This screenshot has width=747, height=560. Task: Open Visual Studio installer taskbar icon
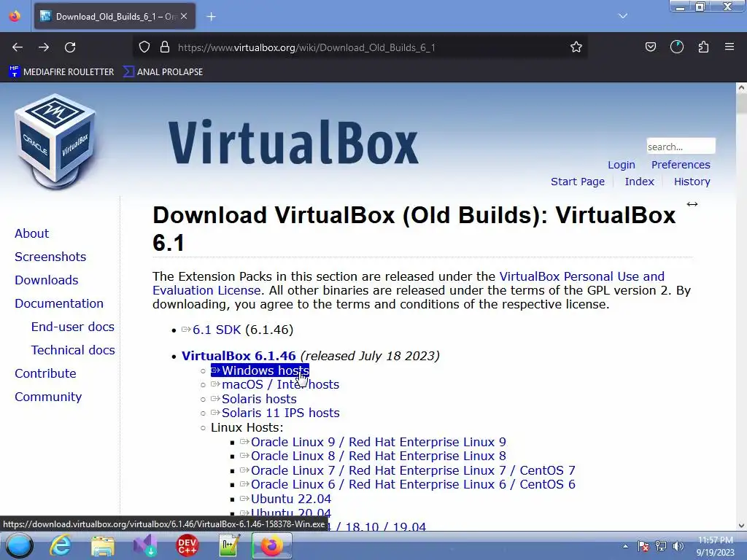pos(145,545)
